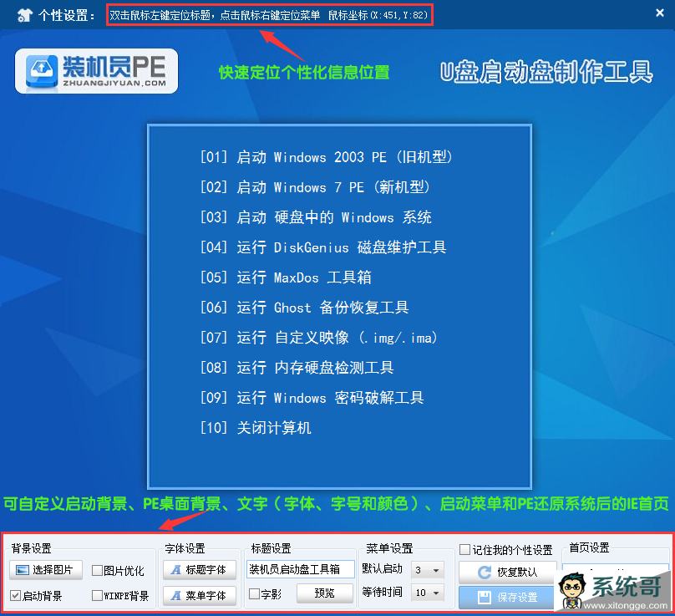Select entry [10] 关闭计算机
675x616 pixels.
(x=256, y=428)
